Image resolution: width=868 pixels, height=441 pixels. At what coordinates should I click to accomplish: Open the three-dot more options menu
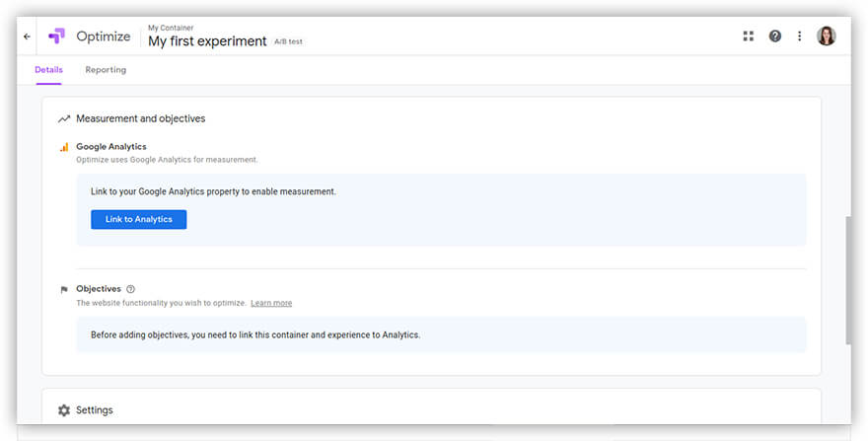(x=800, y=37)
